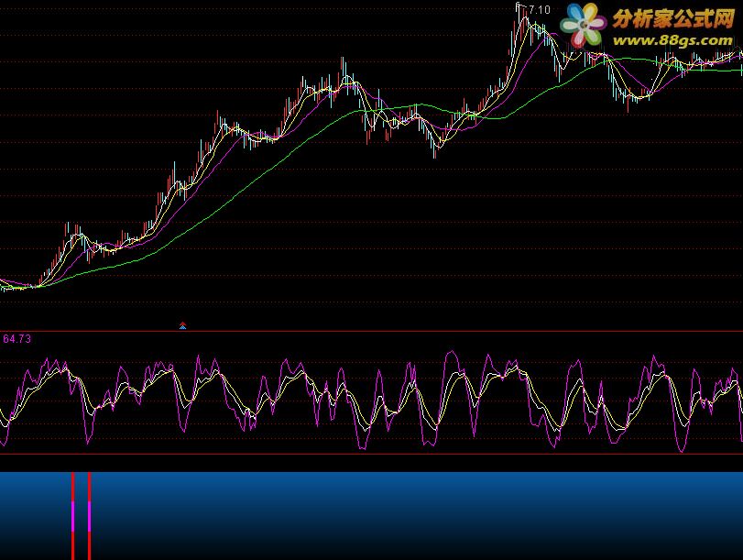
Task: Click the 64.73 indicator value
Action: click(17, 338)
